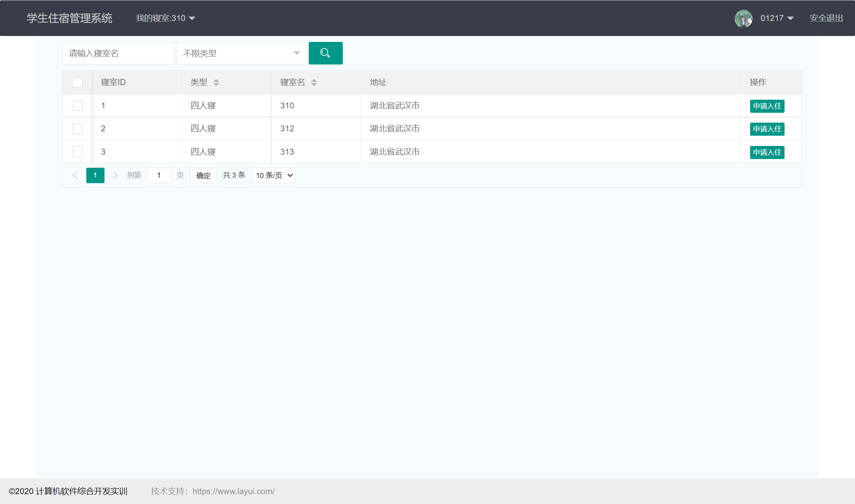The width and height of the screenshot is (855, 504).
Task: Check the row for dormitory 312
Action: click(77, 129)
